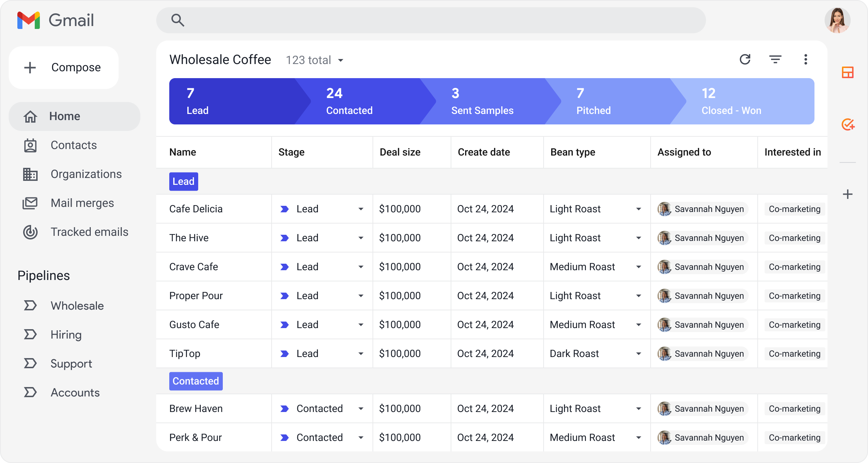Click the refresh pipeline icon
Viewport: 868px width, 463px height.
click(x=745, y=59)
